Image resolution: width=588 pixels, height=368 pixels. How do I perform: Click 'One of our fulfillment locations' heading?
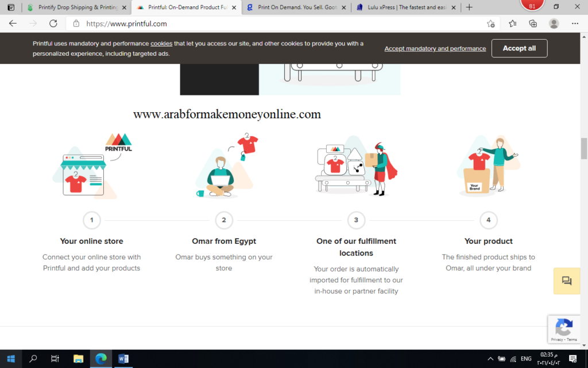[x=356, y=247]
